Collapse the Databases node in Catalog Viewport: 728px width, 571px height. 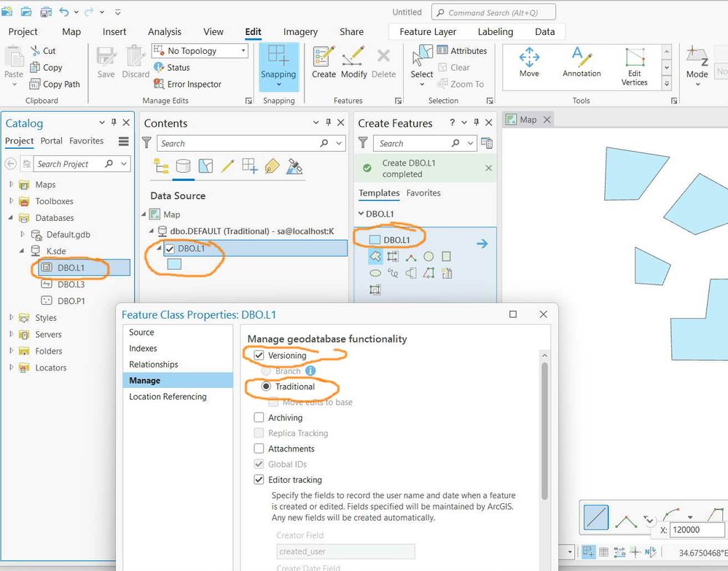pos(11,218)
